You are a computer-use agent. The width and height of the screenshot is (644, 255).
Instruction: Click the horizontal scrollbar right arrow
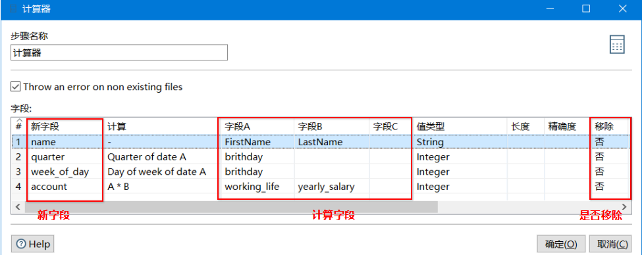(624, 207)
